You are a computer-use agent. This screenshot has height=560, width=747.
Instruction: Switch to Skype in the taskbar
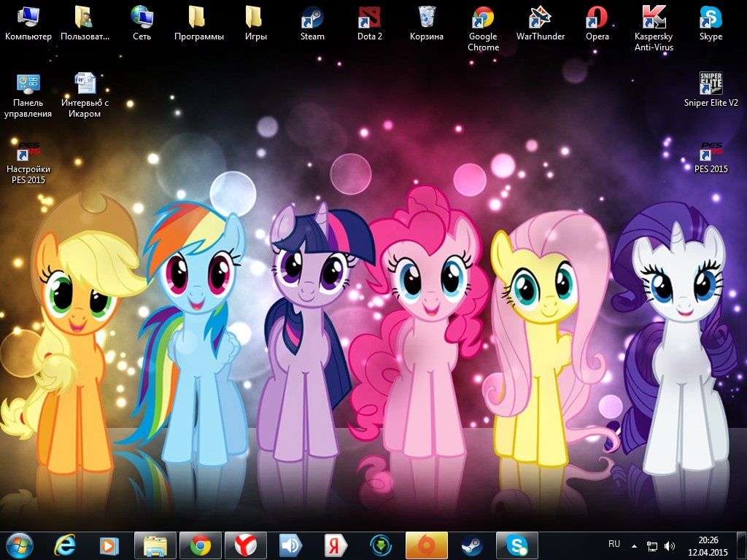(517, 545)
